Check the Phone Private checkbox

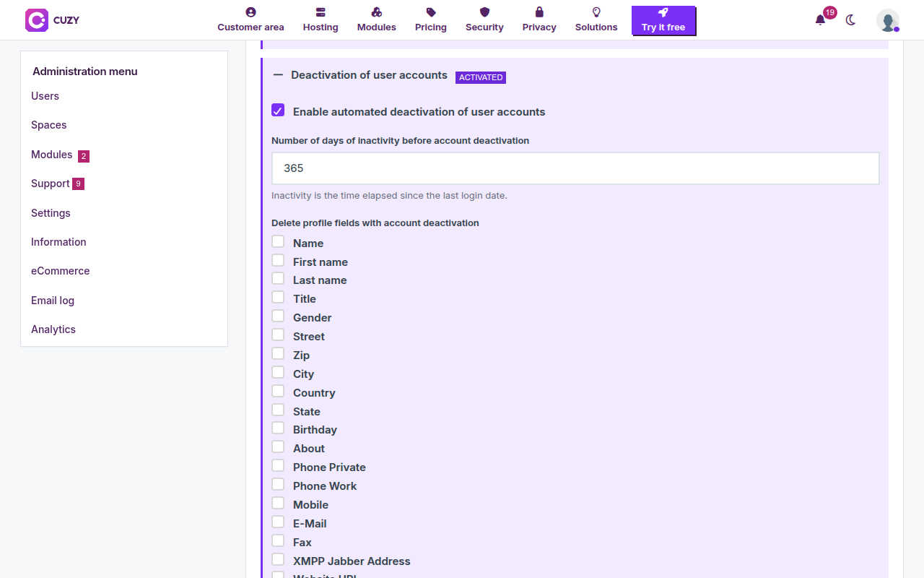[278, 465]
